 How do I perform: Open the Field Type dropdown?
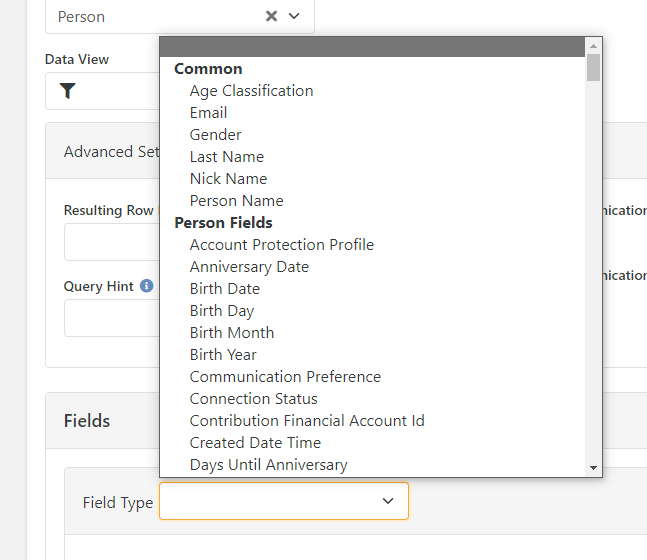pyautogui.click(x=284, y=501)
